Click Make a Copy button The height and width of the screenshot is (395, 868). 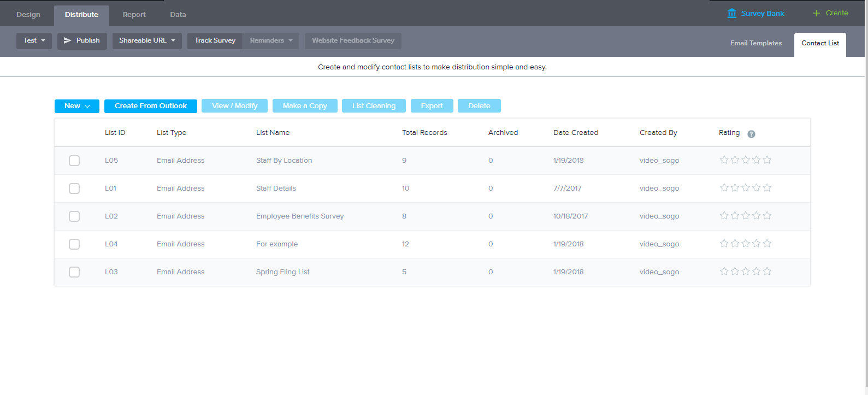point(305,106)
